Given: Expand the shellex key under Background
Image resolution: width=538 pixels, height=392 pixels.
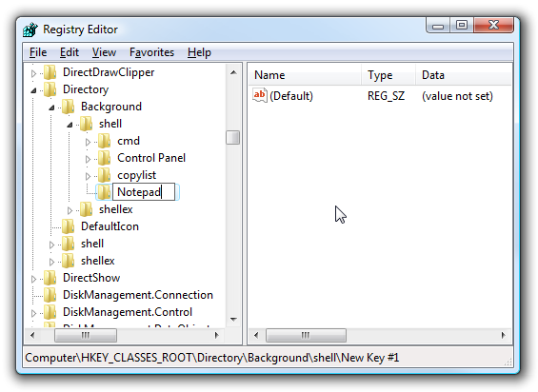Looking at the screenshot, I should click(70, 210).
